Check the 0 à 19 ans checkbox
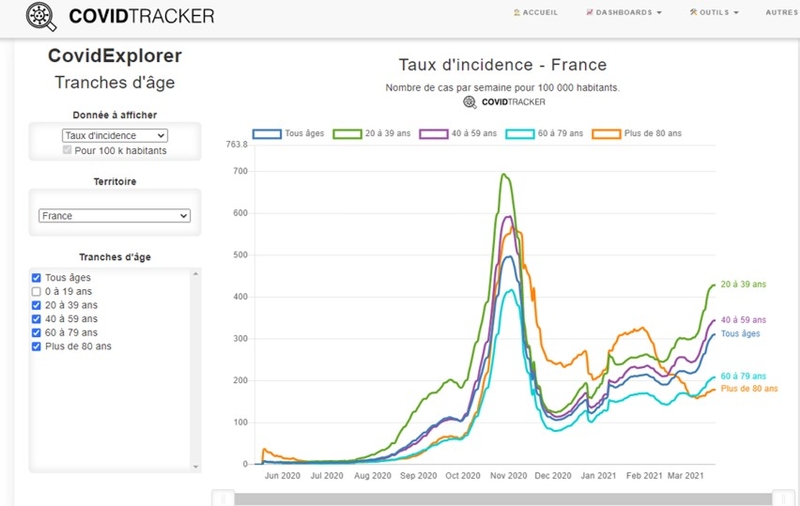The image size is (800, 506). [36, 292]
